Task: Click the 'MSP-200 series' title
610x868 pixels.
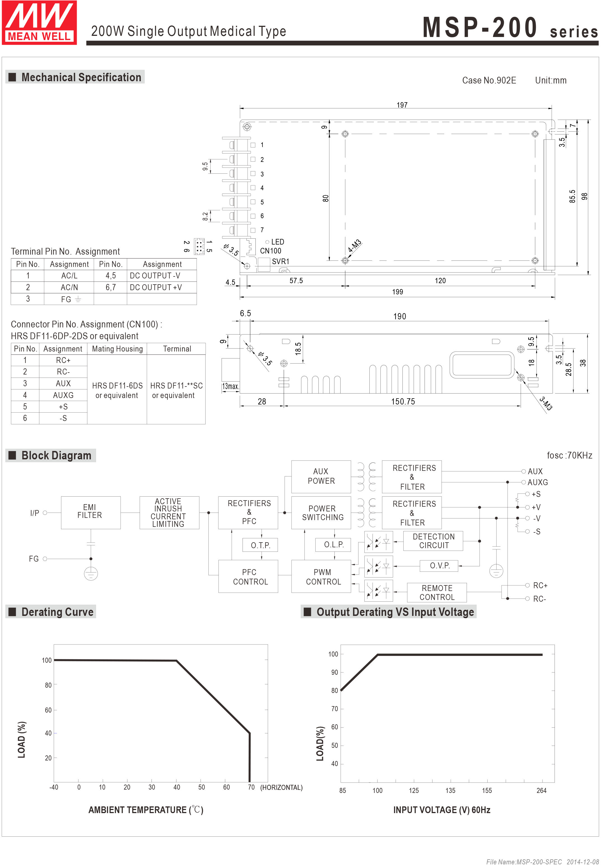Action: [x=510, y=28]
